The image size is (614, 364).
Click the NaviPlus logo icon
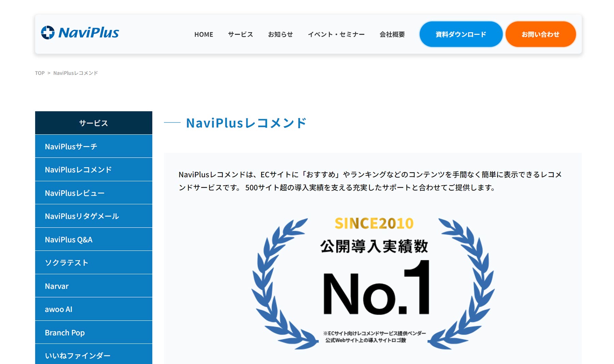point(48,33)
